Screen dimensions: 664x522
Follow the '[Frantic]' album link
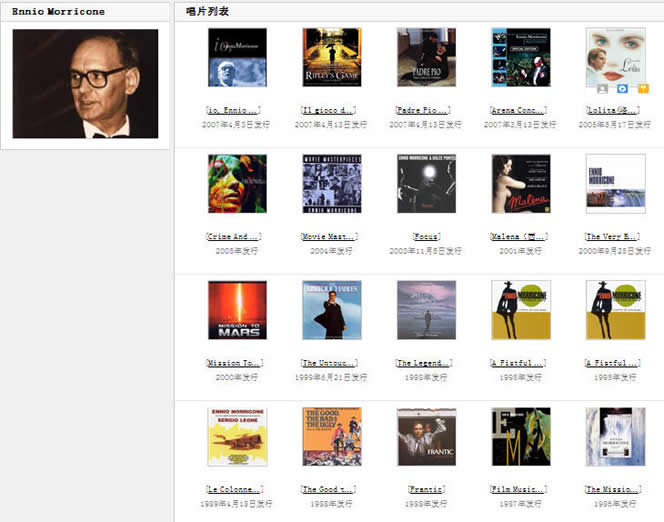coord(426,489)
